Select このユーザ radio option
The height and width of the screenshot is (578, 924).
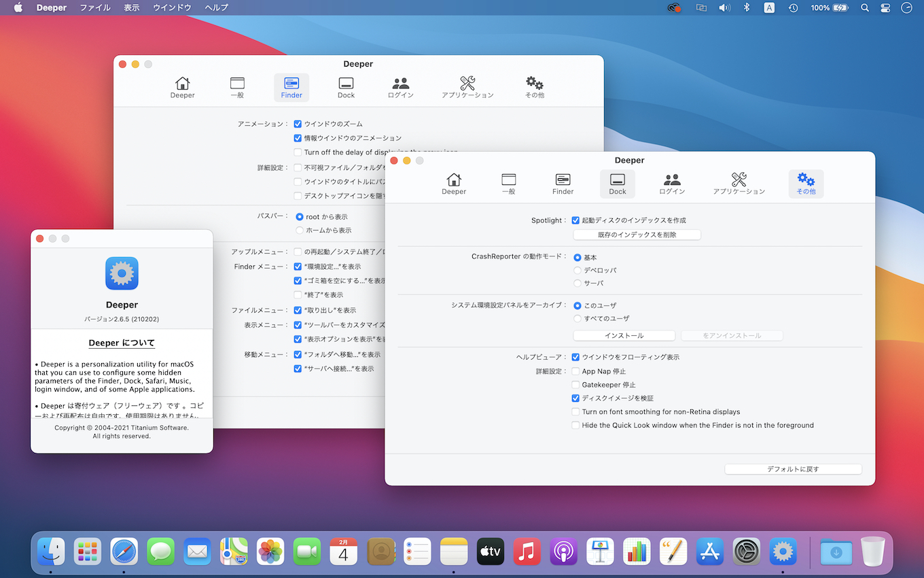click(577, 306)
